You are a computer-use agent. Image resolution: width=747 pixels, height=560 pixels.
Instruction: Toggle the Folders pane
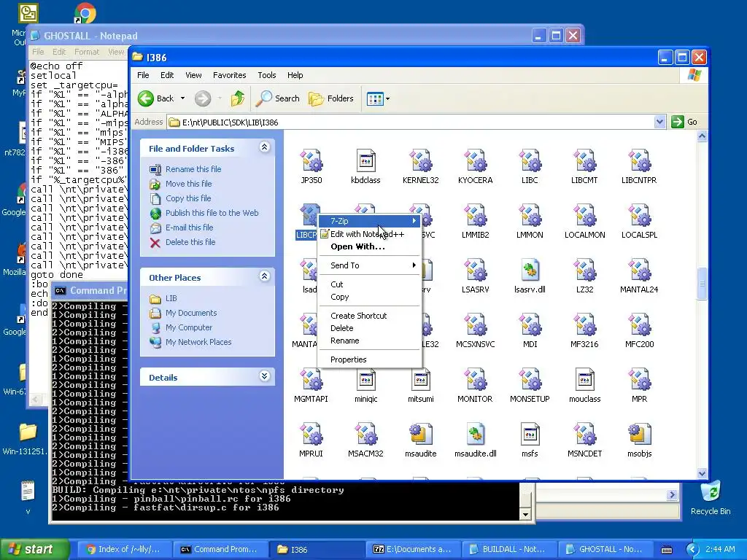(x=331, y=98)
